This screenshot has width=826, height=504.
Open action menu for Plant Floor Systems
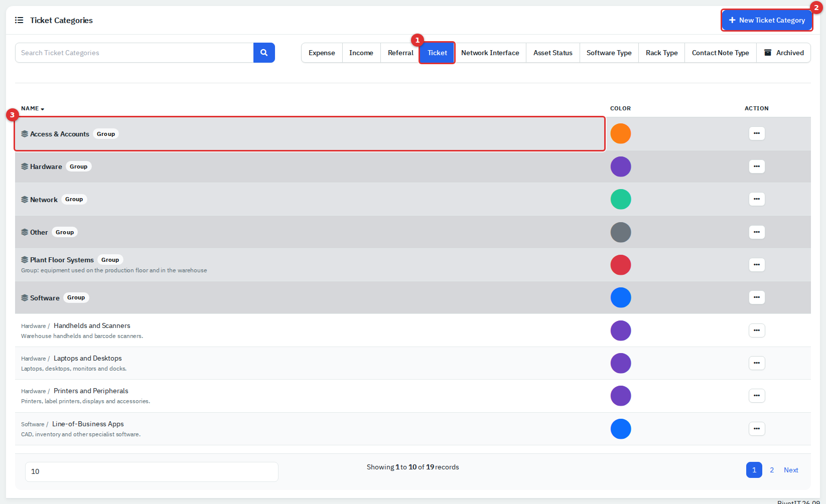tap(757, 265)
